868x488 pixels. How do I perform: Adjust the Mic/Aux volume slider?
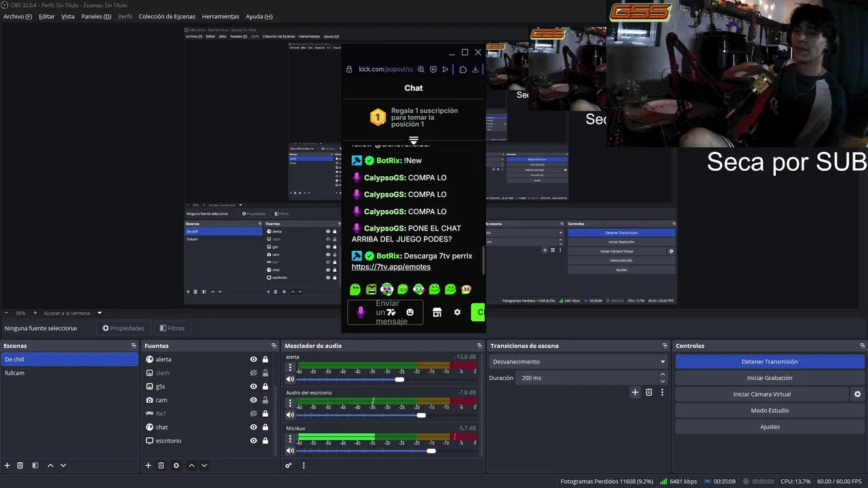(x=431, y=451)
